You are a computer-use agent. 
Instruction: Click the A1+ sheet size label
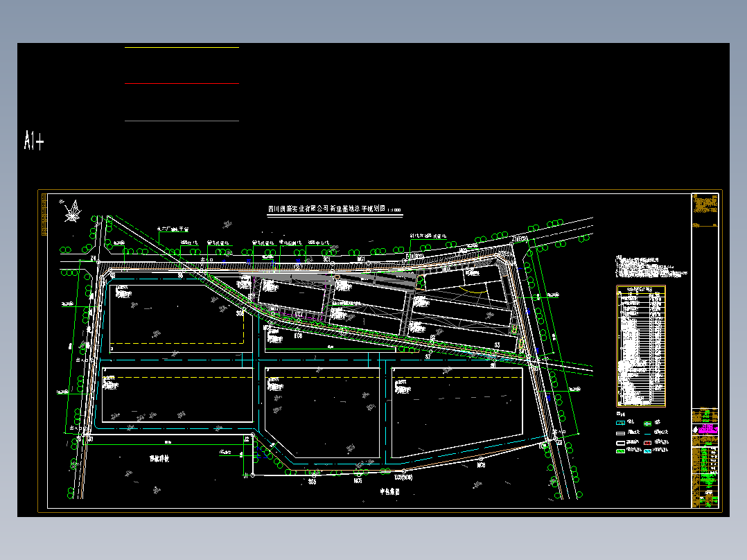click(x=34, y=139)
